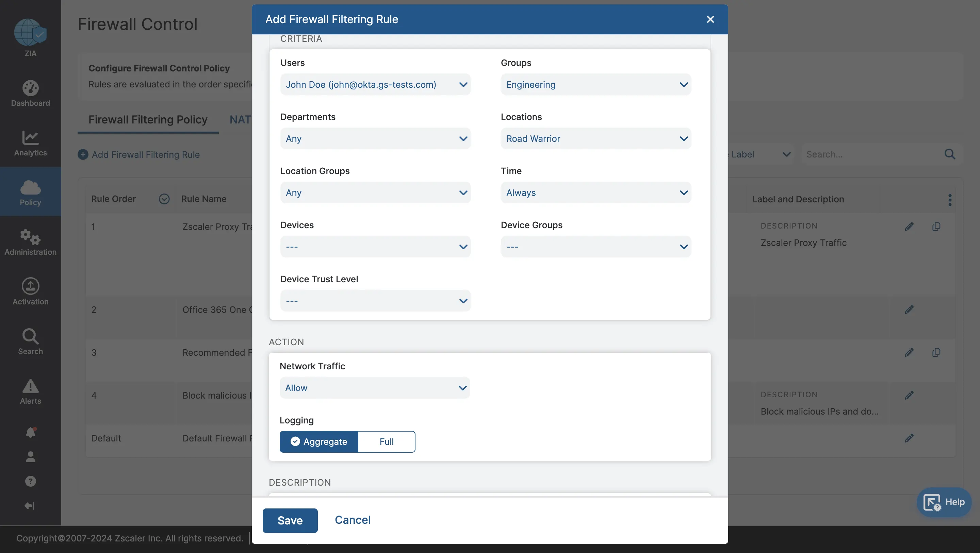Click the Save button

click(290, 520)
